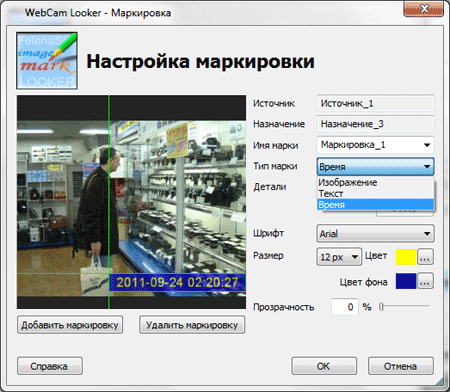Screen dimensions: 450x392
Task: Click the 'Прозрачность' slider handle
Action: (x=382, y=307)
